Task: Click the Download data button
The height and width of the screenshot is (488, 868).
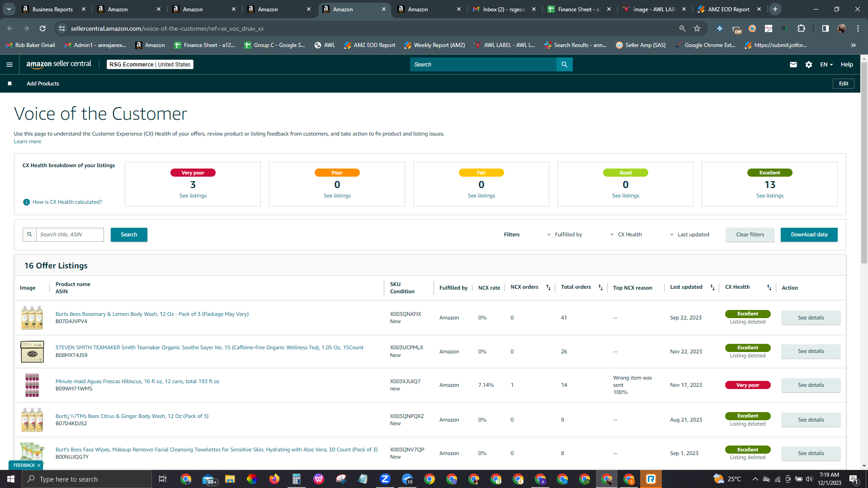Action: pyautogui.click(x=809, y=235)
